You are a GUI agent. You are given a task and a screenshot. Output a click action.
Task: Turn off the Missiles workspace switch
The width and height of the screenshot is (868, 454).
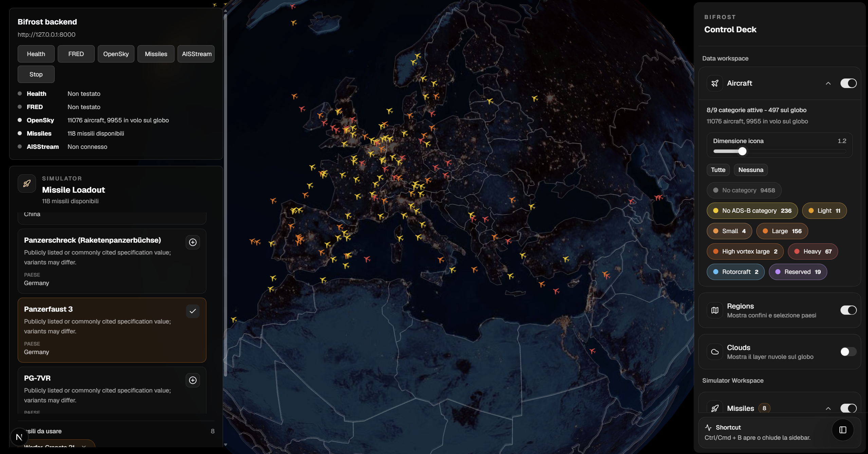(848, 408)
